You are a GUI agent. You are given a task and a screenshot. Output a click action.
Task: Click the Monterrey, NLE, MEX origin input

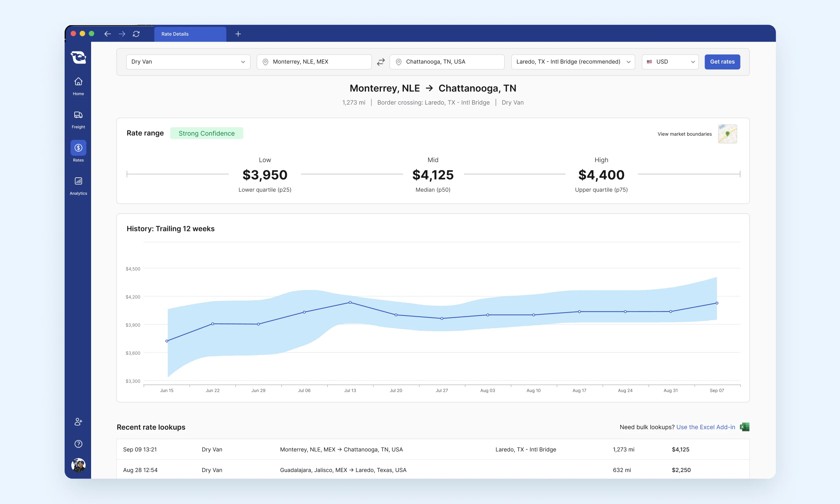pyautogui.click(x=314, y=62)
